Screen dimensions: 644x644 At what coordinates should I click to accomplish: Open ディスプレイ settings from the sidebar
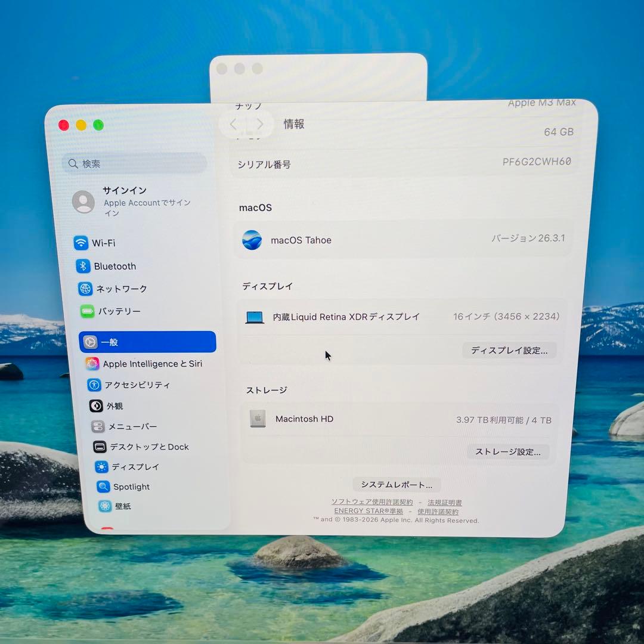click(128, 467)
